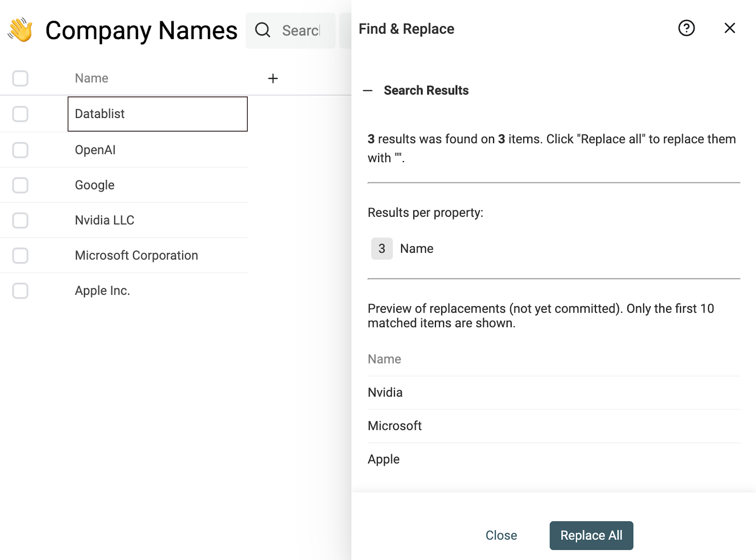Viewport: 756px width, 560px height.
Task: Check the checkbox next to Datablist
Action: point(20,114)
